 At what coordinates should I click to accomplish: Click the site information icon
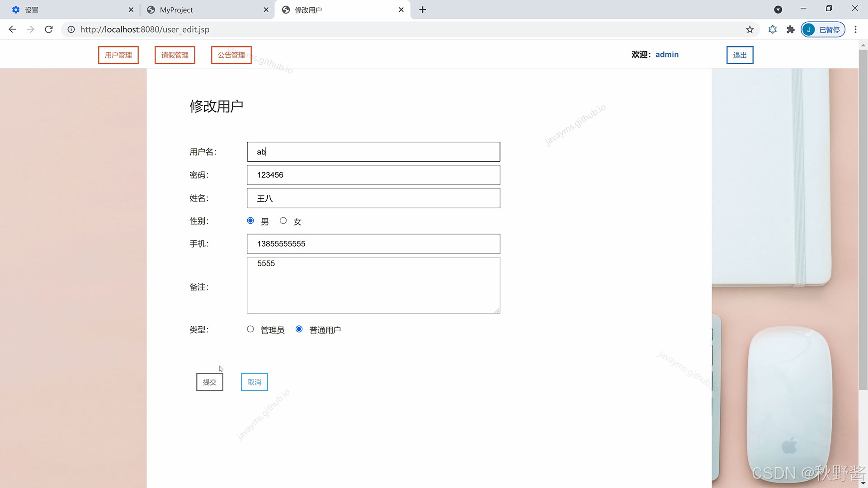[71, 29]
